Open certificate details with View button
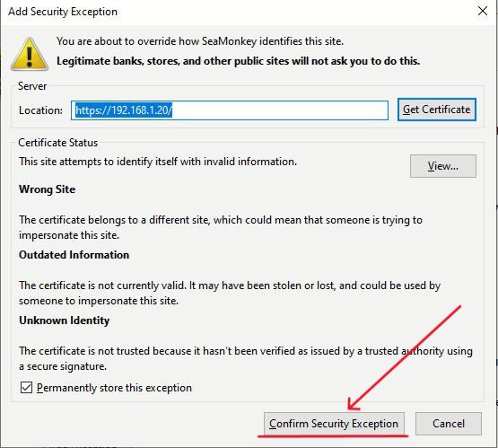The height and width of the screenshot is (448, 498). point(443,166)
